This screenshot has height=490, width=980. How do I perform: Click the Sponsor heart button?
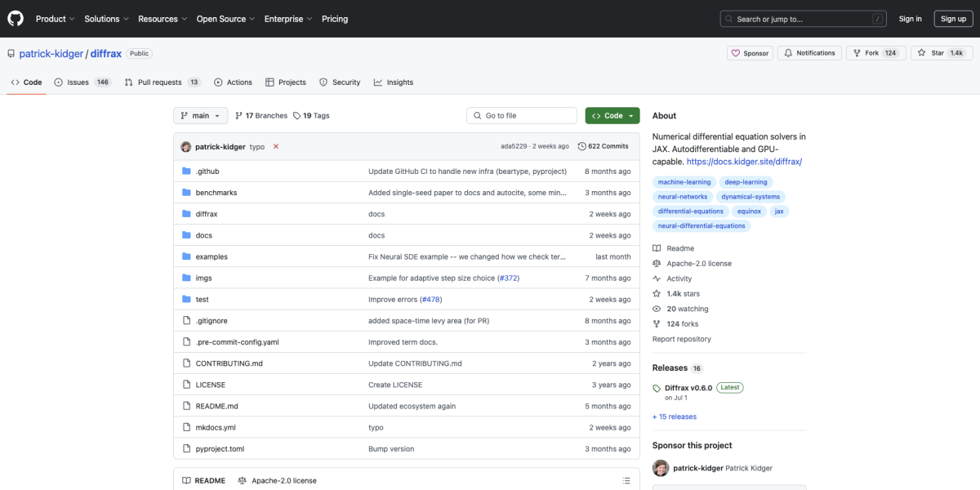(x=750, y=53)
